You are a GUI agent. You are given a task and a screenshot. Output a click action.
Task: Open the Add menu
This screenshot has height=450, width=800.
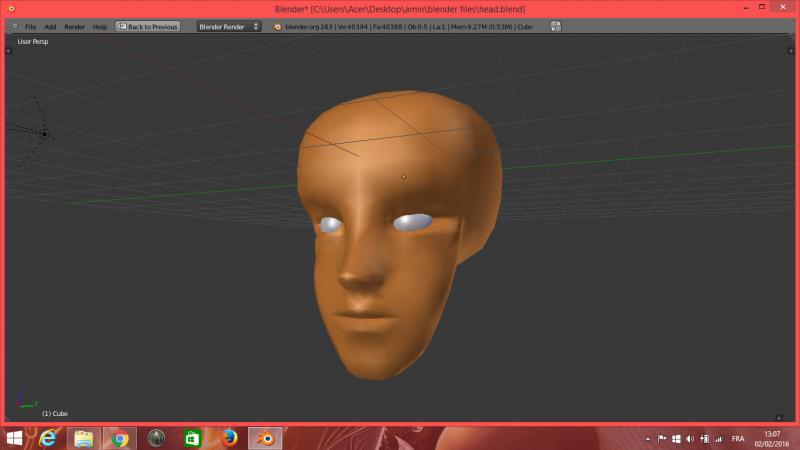(x=50, y=26)
